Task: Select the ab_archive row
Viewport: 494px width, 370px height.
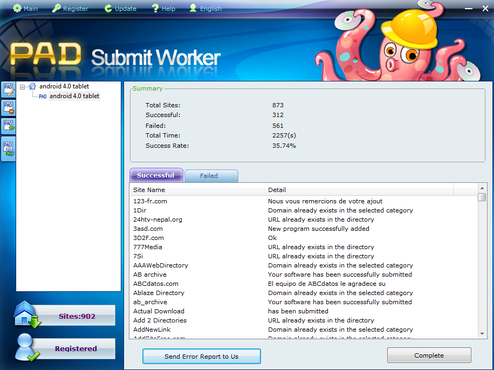Action: (304, 302)
